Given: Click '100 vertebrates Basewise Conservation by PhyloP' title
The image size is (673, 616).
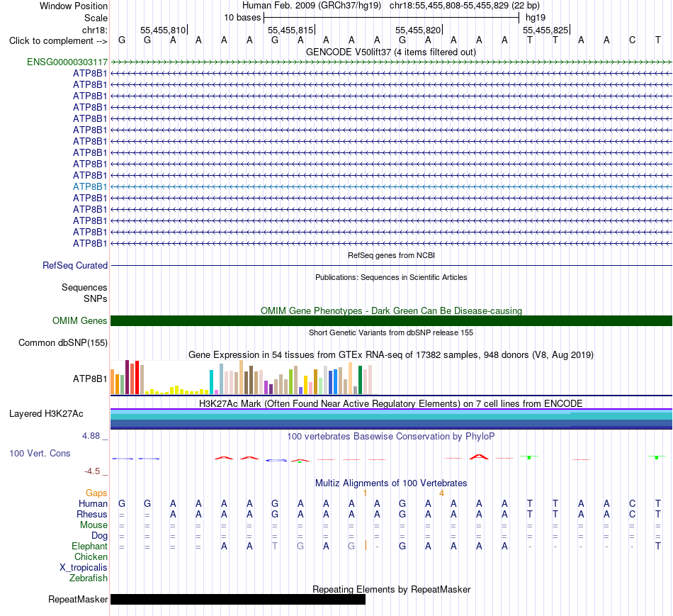Looking at the screenshot, I should tap(391, 437).
